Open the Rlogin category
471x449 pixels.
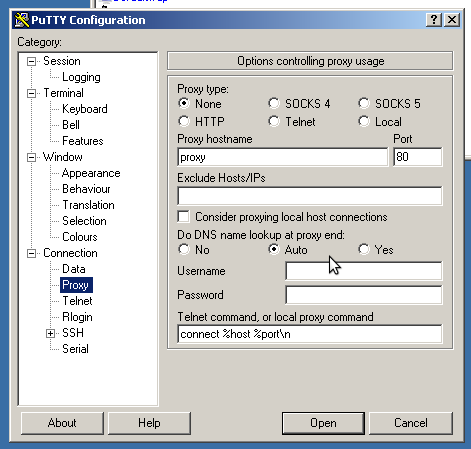point(77,317)
